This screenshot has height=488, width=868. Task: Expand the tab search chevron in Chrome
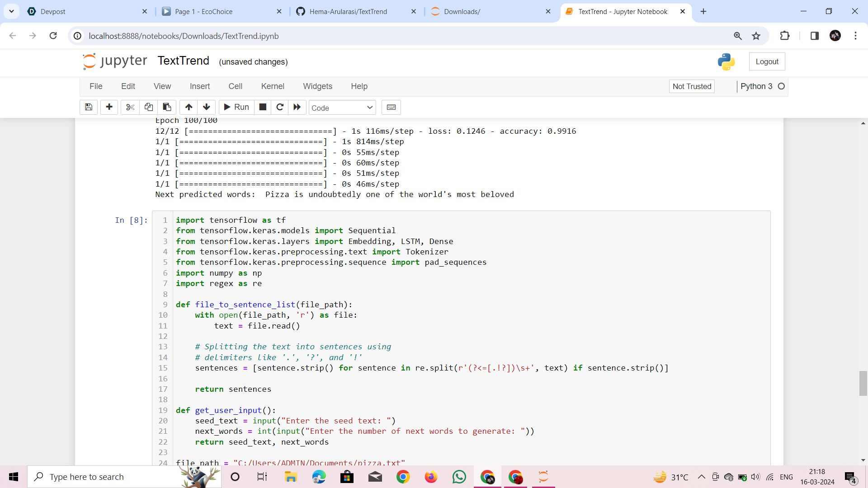11,11
